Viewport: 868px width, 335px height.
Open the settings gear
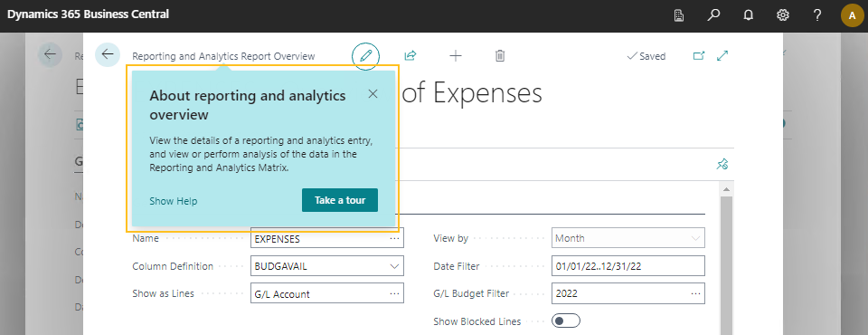point(783,15)
